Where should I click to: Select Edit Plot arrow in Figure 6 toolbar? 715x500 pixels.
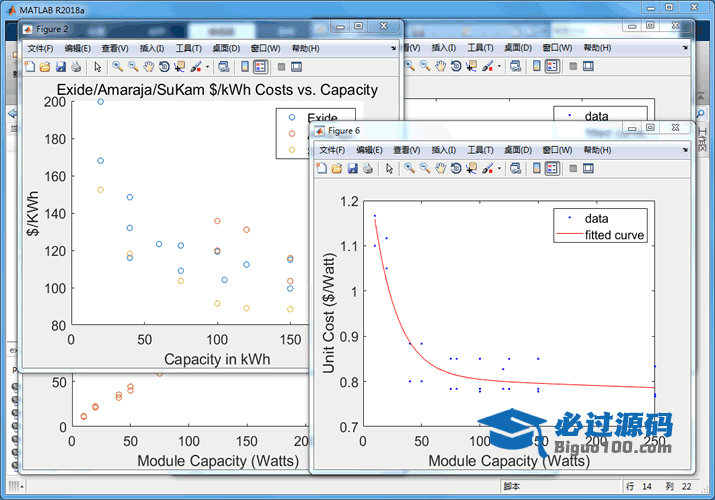[x=389, y=169]
